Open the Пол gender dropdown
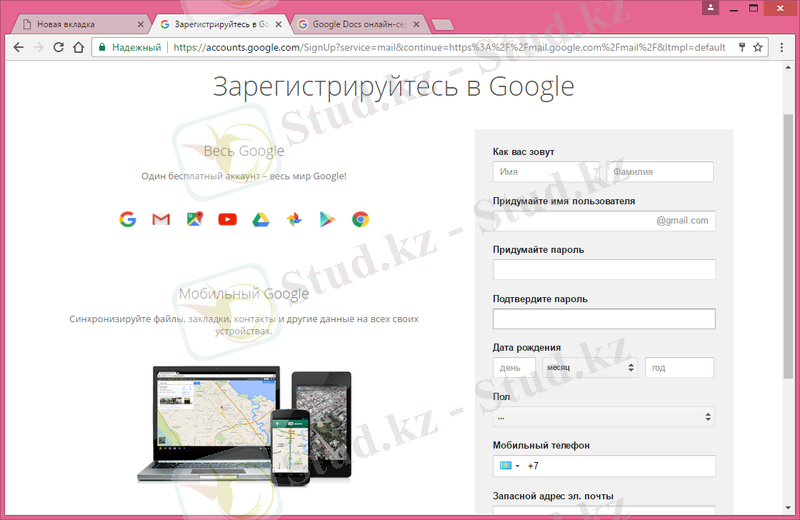Image resolution: width=800 pixels, height=520 pixels. click(x=604, y=417)
